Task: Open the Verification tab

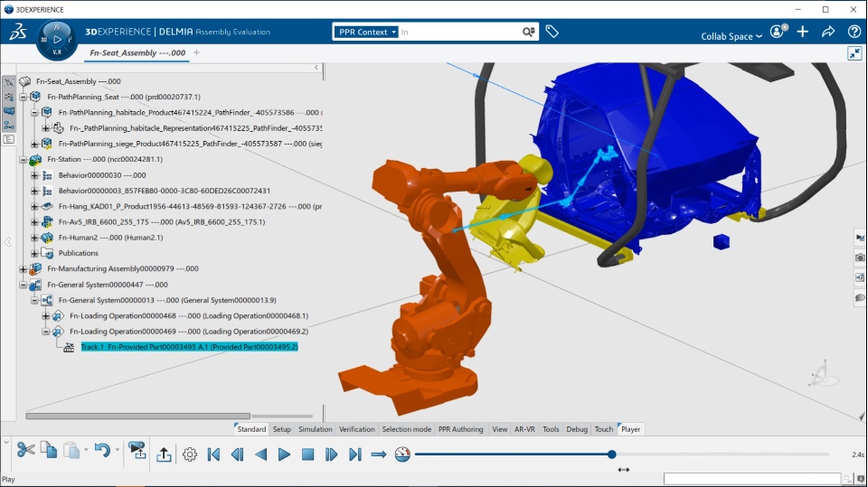Action: [356, 429]
